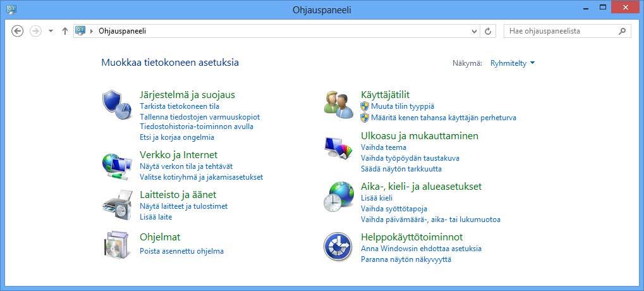This screenshot has width=644, height=291.
Task: Open the Ulkoasu ja mukauttaminen heading
Action: pyautogui.click(x=420, y=135)
